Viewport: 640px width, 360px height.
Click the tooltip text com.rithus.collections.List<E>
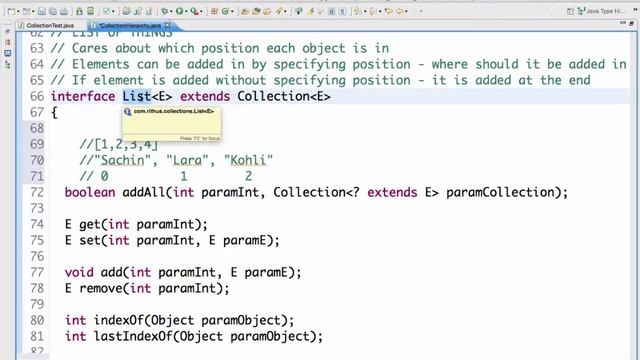173,111
